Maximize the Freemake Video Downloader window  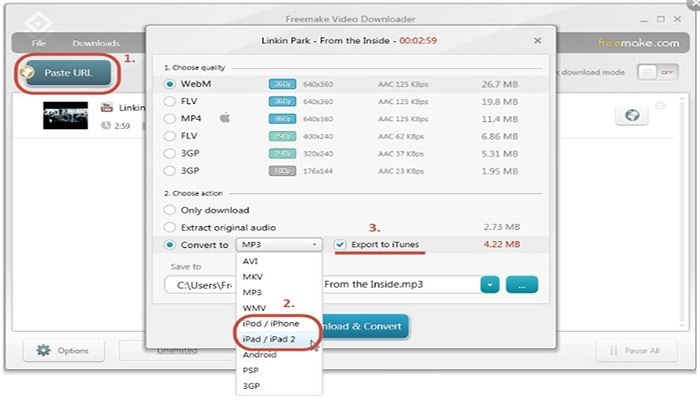(661, 19)
